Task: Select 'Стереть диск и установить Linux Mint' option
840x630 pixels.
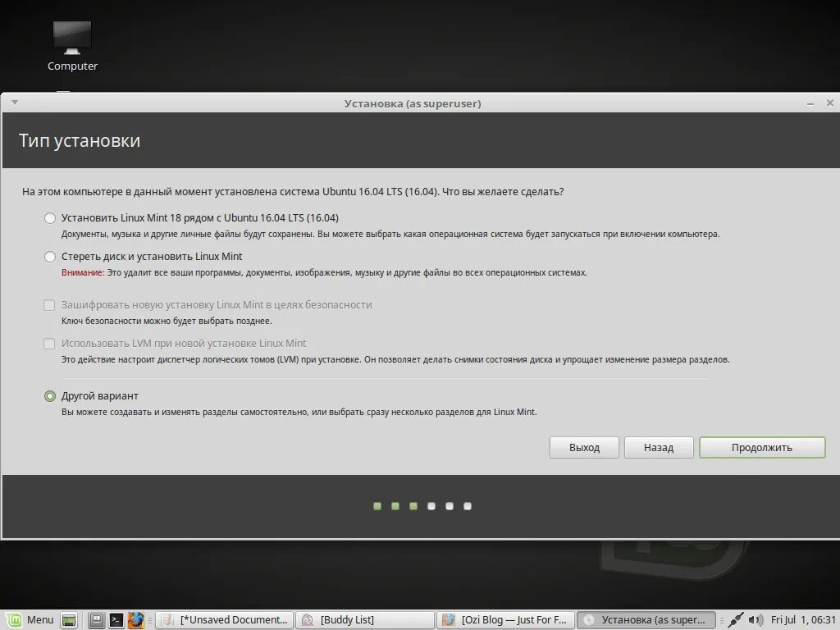Action: pos(50,257)
